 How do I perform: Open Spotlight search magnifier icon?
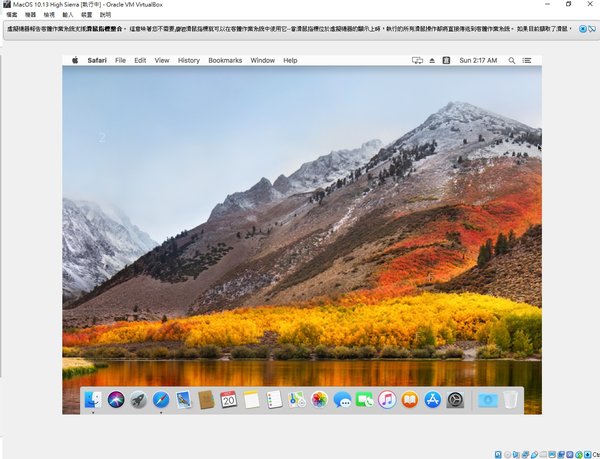coord(512,60)
